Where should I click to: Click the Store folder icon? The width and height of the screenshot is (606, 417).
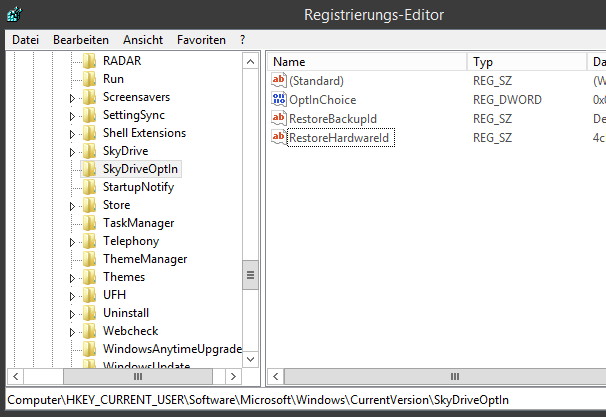coord(90,205)
